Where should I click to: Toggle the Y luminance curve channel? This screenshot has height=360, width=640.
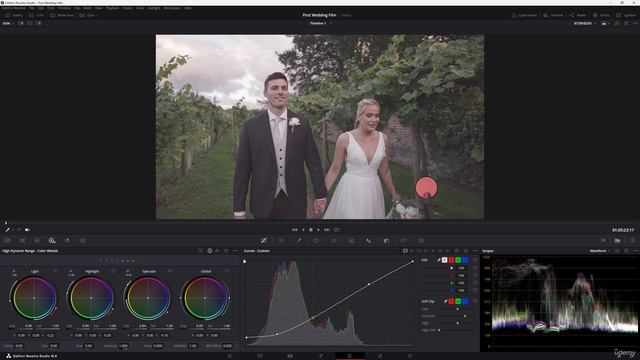click(444, 260)
